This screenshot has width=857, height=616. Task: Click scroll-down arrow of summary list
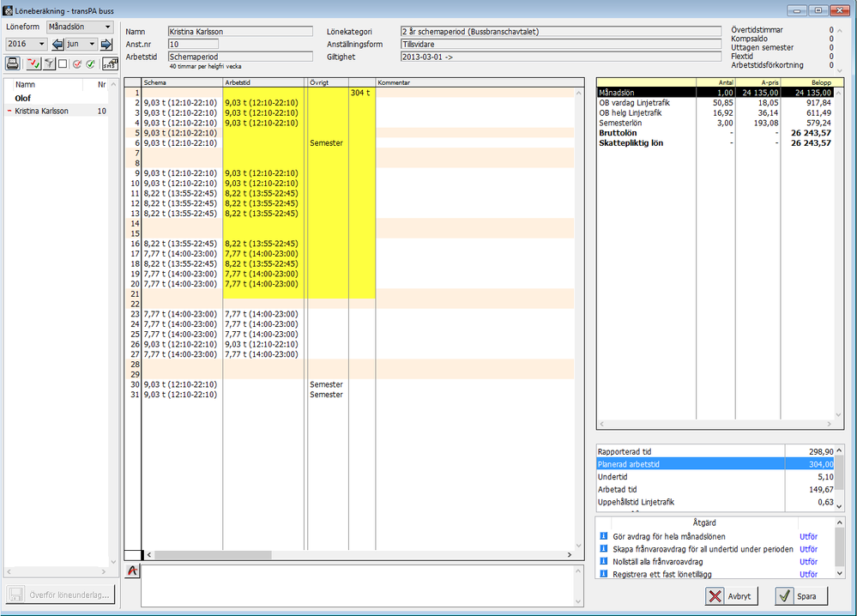pyautogui.click(x=840, y=507)
